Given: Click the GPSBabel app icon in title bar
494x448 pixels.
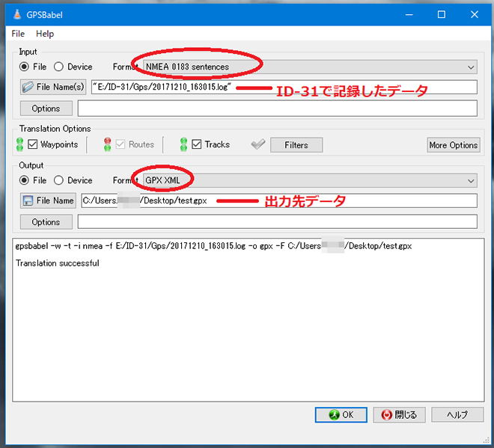Looking at the screenshot, I should tap(17, 14).
